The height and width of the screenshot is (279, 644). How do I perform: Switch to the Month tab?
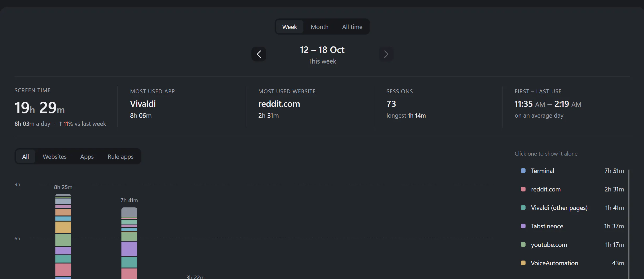319,27
